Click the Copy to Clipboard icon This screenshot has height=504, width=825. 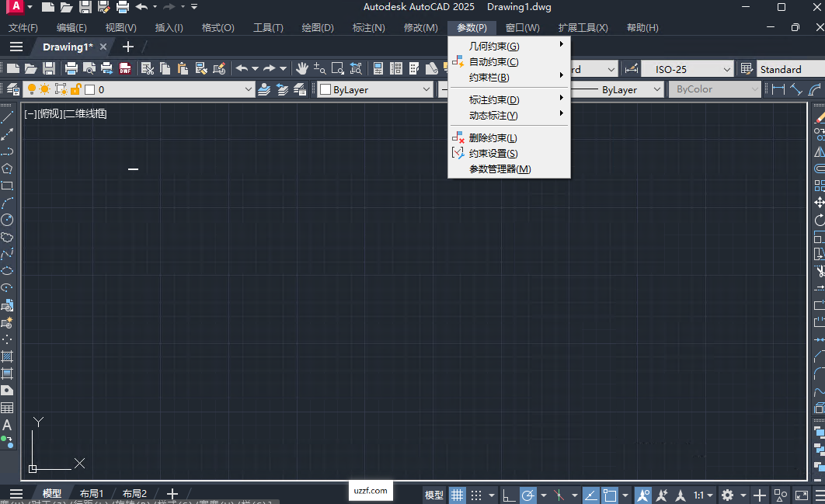(x=165, y=68)
